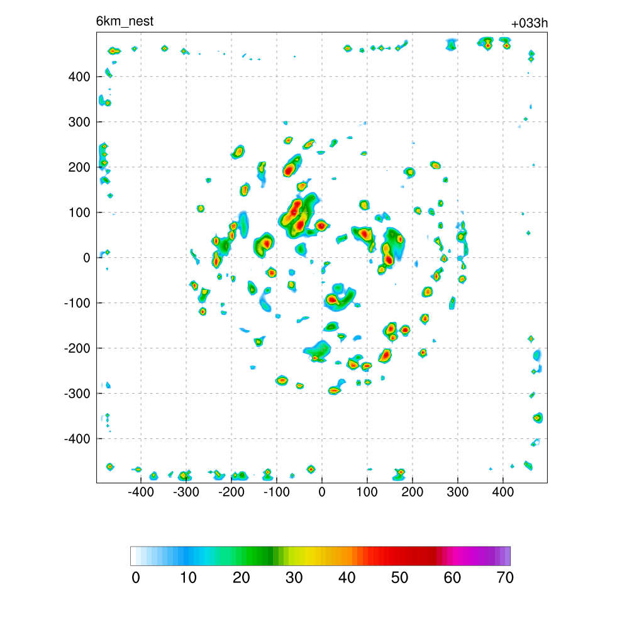Pick horizontal axis tick label "400"
The image size is (644, 644).
[x=502, y=492]
